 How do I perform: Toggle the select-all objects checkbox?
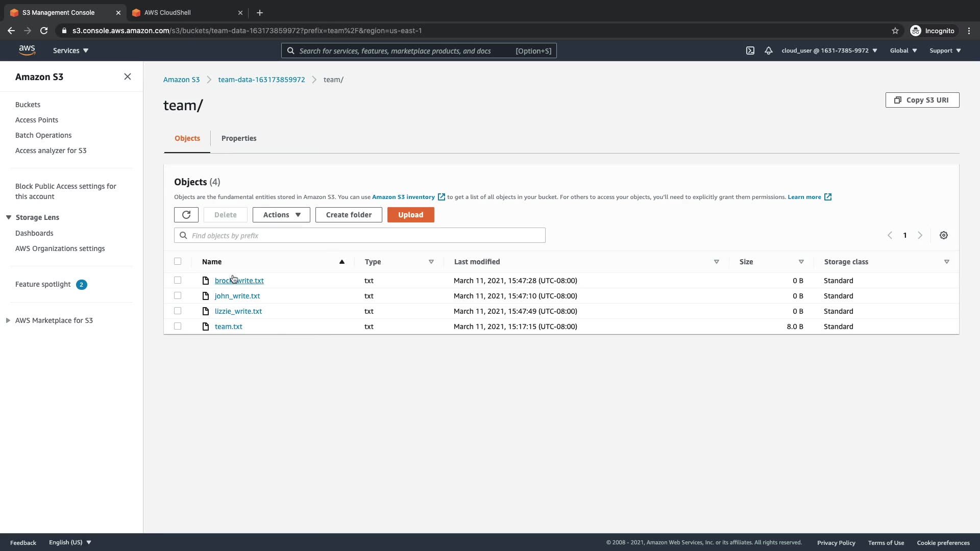178,261
